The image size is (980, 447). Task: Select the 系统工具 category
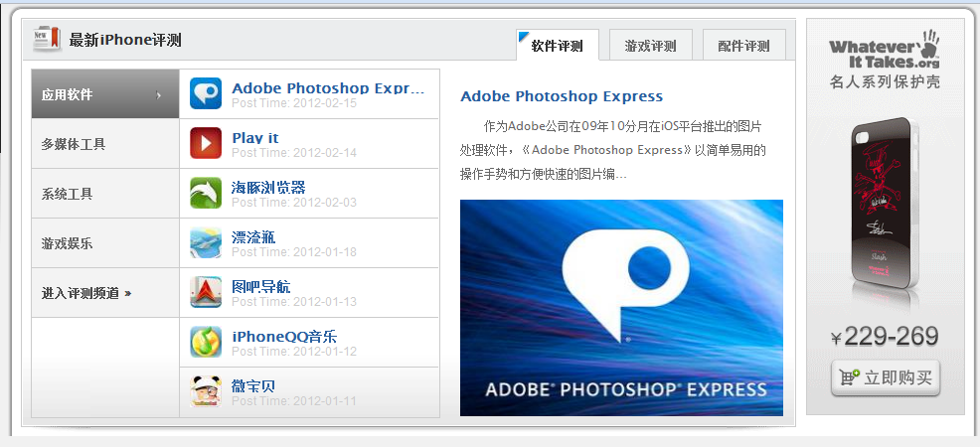(105, 194)
